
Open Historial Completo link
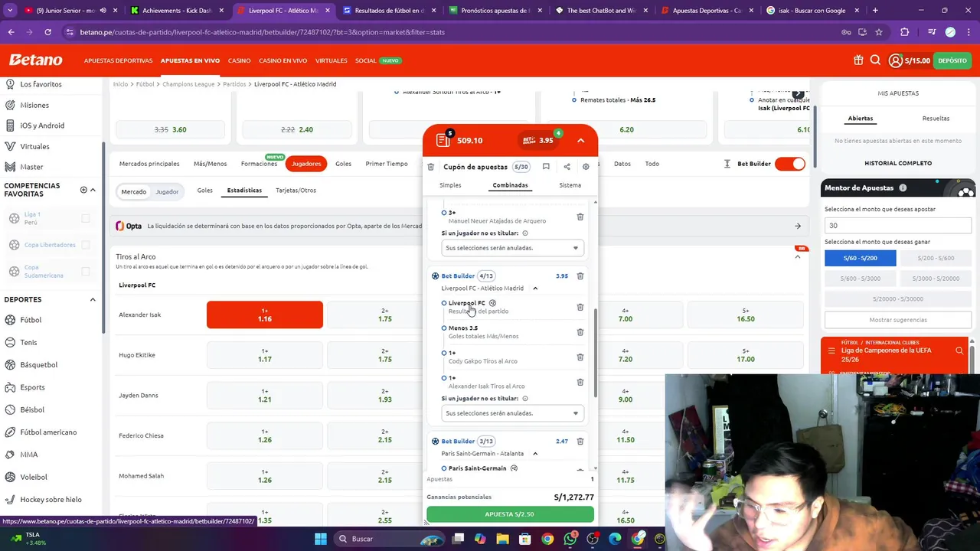point(898,163)
